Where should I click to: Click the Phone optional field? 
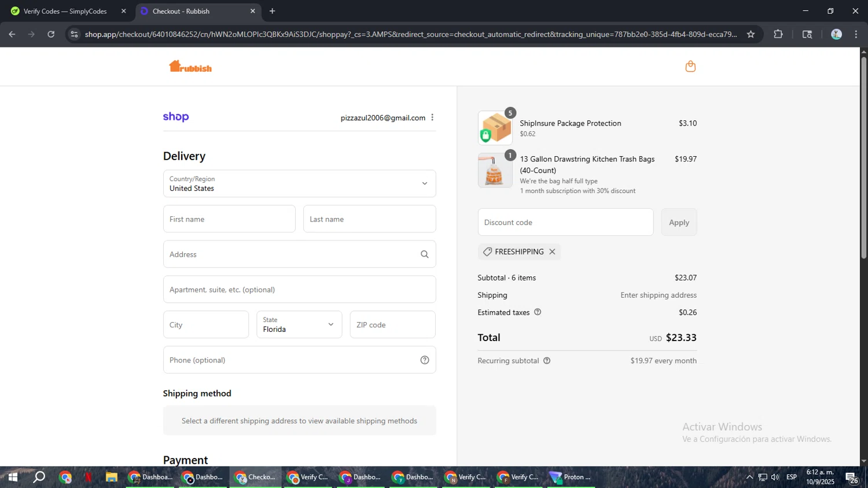tap(299, 360)
